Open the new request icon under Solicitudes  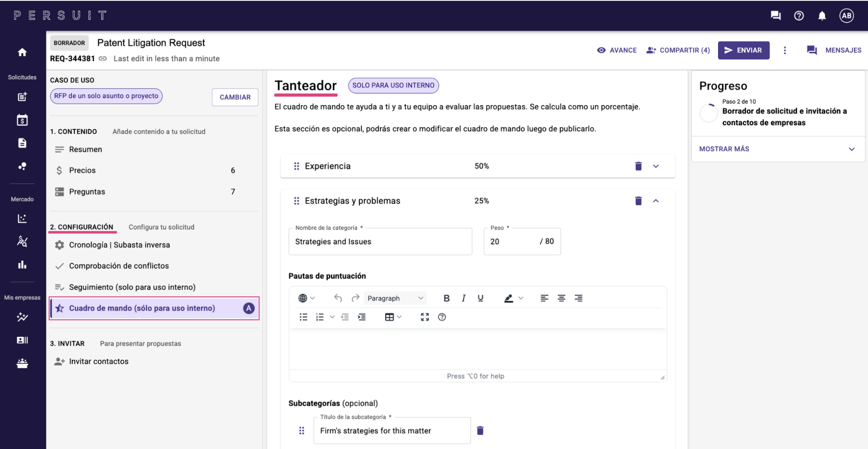22,97
